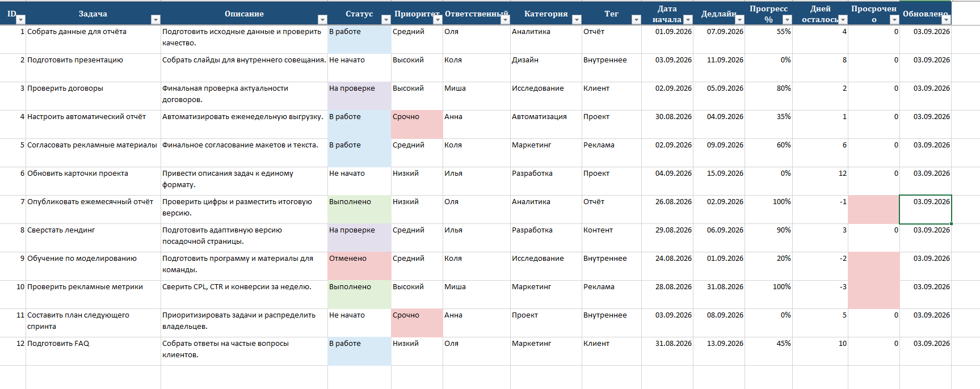Open the Прогресс % column filter
The width and height of the screenshot is (980, 389).
pyautogui.click(x=787, y=20)
